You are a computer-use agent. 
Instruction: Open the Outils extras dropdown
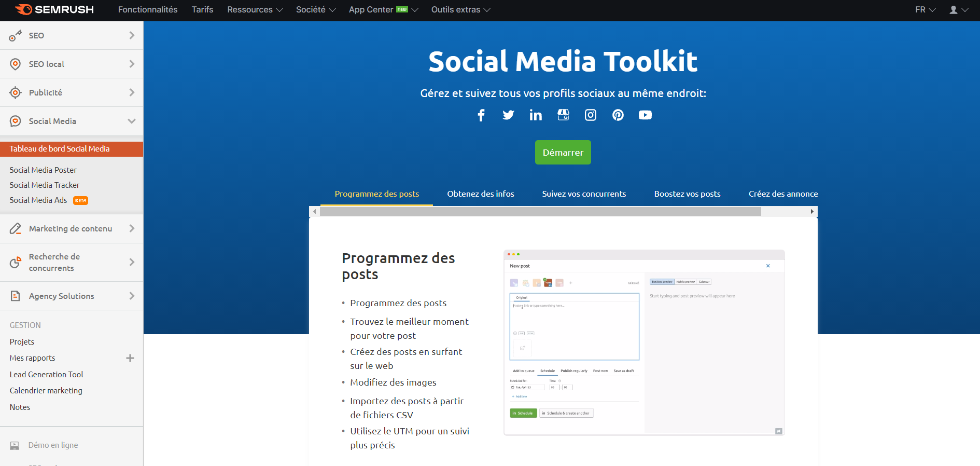point(460,10)
